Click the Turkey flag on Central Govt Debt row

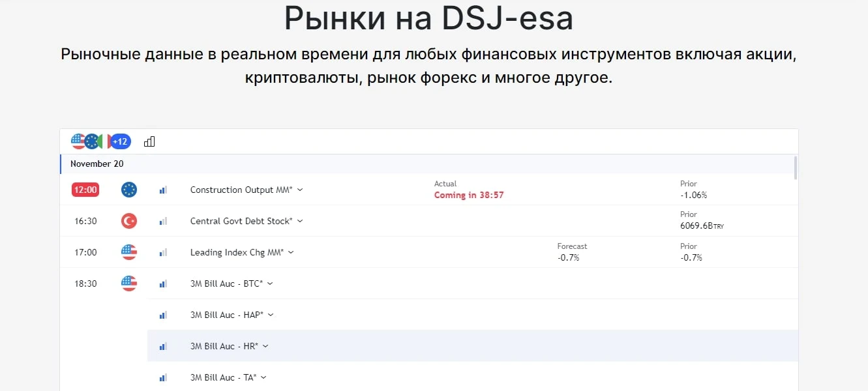129,221
